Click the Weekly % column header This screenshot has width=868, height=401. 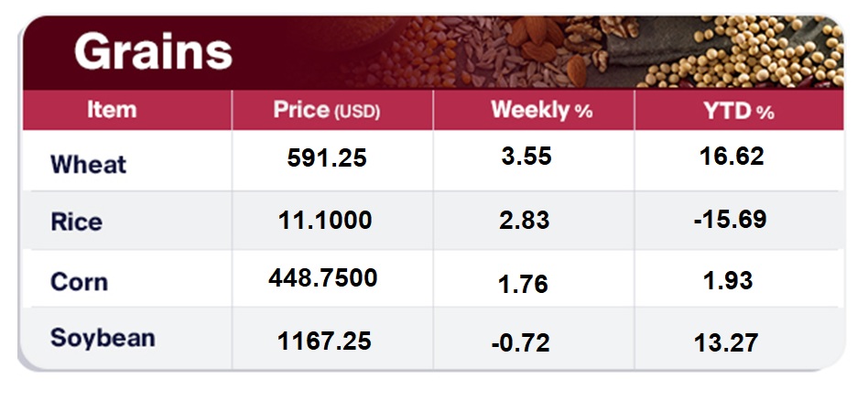[x=541, y=111]
